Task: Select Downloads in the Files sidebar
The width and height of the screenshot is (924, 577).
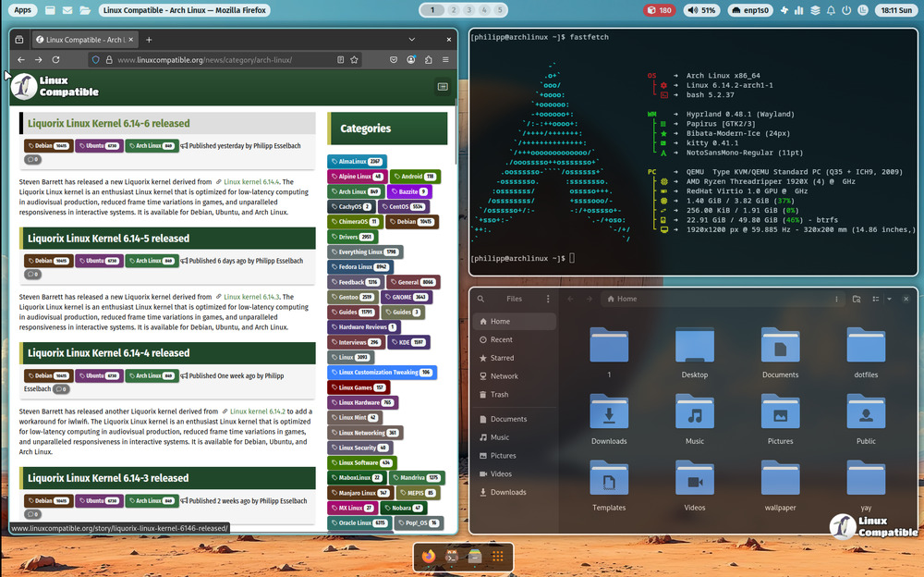Action: coord(507,492)
